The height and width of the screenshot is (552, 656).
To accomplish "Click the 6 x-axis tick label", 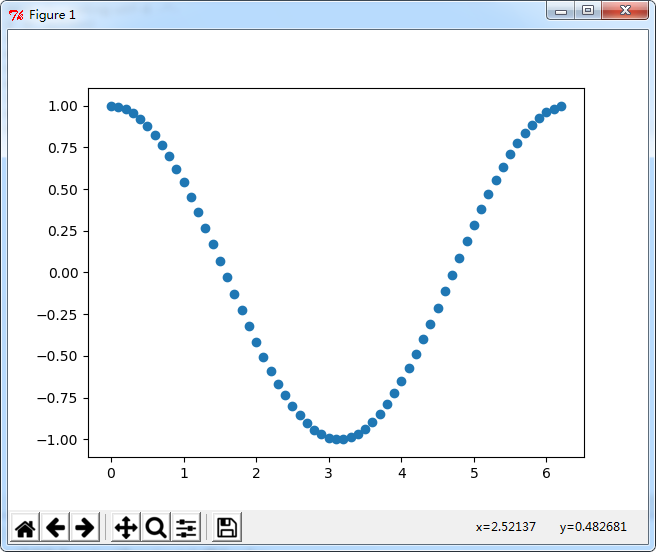I will [546, 473].
